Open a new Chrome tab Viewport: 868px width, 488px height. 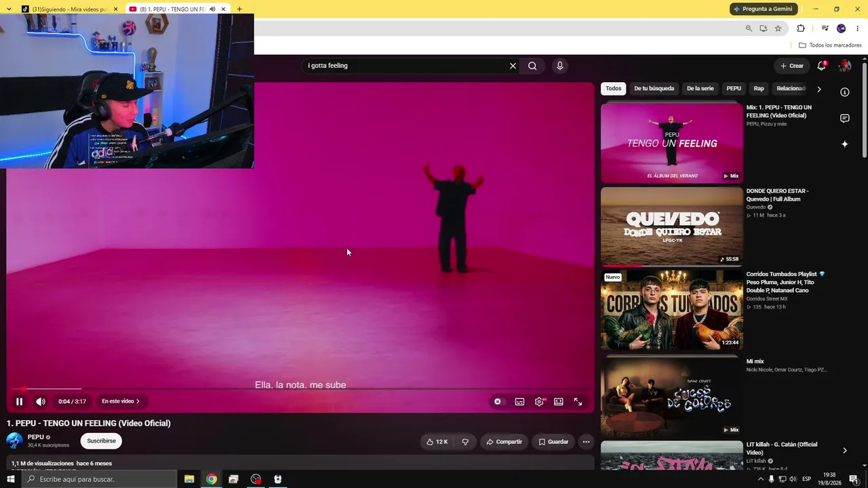(239, 9)
